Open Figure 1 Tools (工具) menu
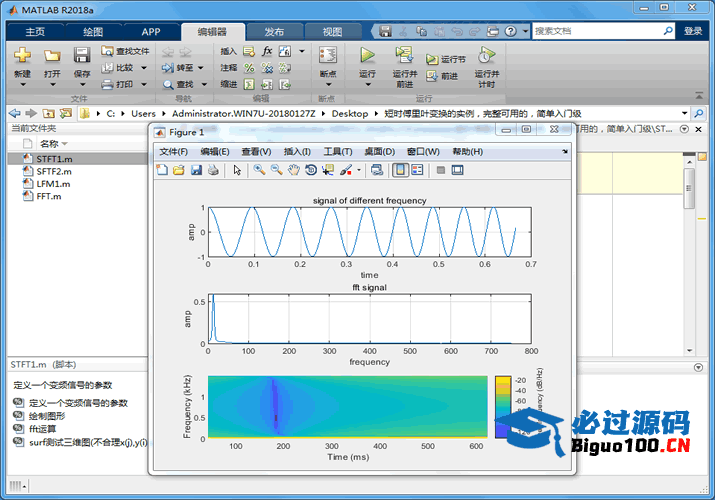 click(337, 151)
